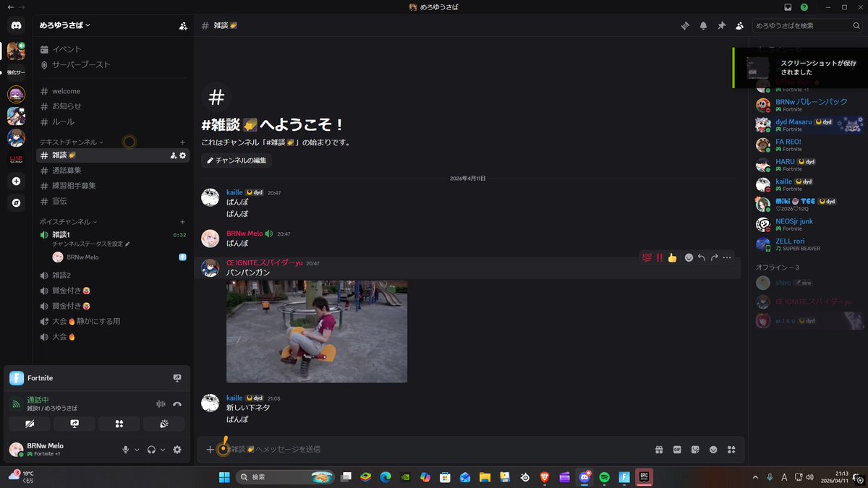Image resolution: width=868 pixels, height=488 pixels.
Task: Click the add a server plus icon
Action: pos(16,181)
